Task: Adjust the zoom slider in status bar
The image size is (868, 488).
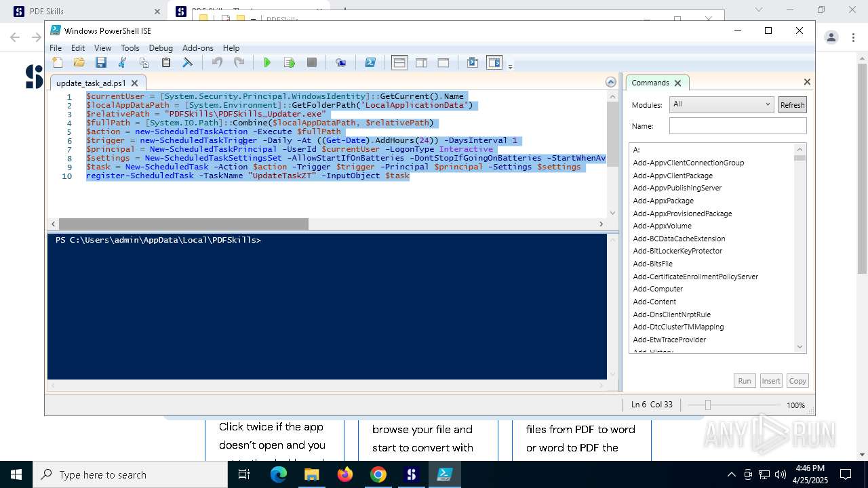Action: (x=707, y=405)
